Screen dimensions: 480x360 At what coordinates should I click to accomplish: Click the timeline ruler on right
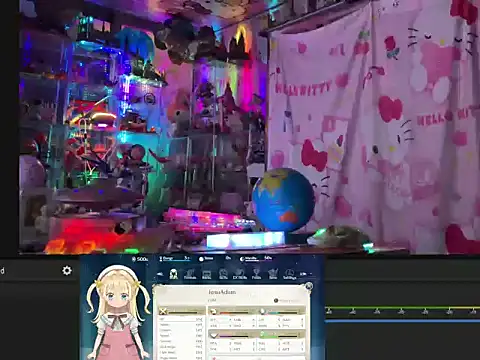(x=402, y=311)
